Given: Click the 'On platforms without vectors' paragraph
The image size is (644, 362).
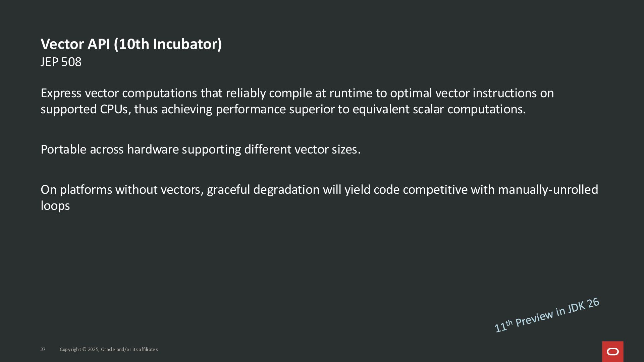Looking at the screenshot, I should [319, 190].
